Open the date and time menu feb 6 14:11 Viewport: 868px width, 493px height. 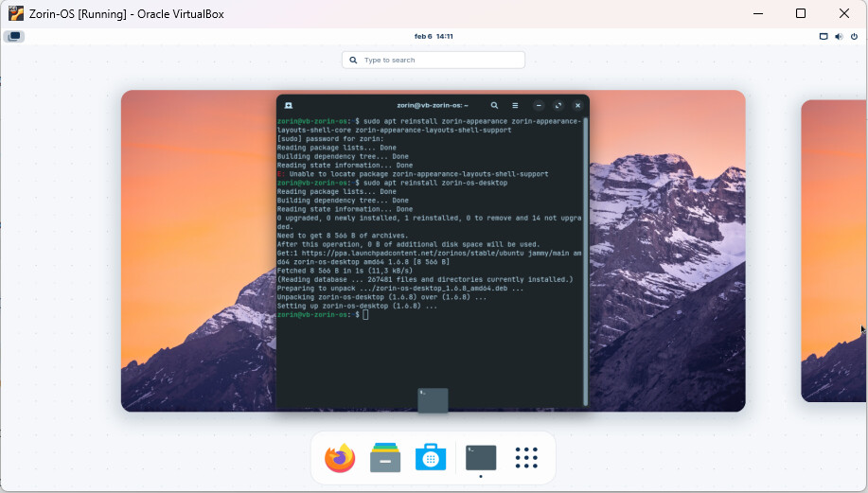pos(434,37)
